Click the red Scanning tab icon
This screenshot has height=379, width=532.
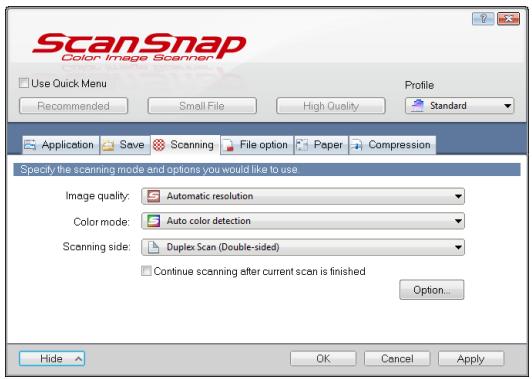(159, 145)
